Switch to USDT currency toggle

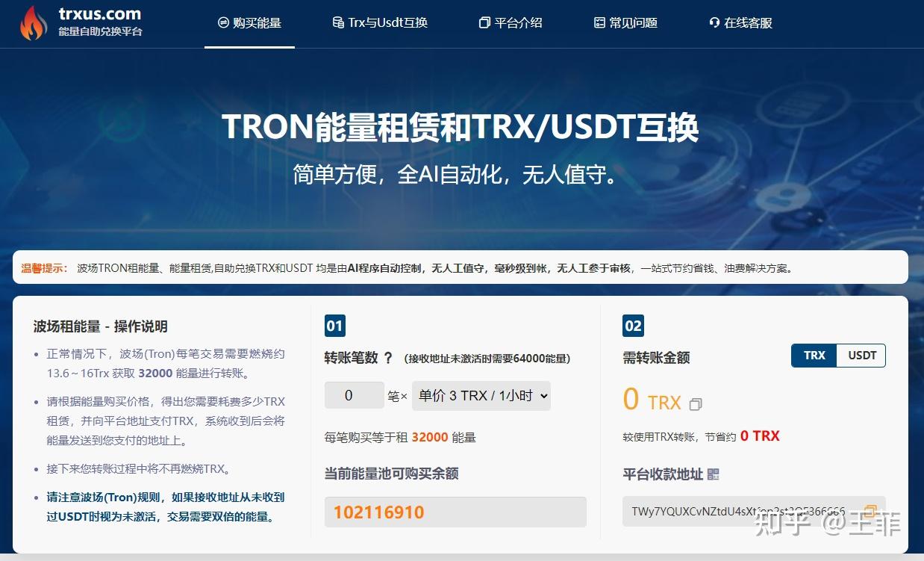pyautogui.click(x=861, y=356)
